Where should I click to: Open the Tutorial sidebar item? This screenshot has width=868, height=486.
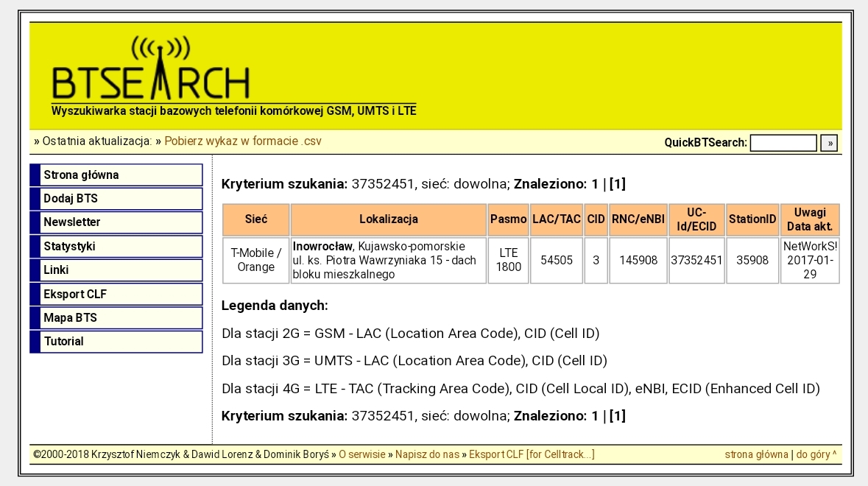pos(116,342)
